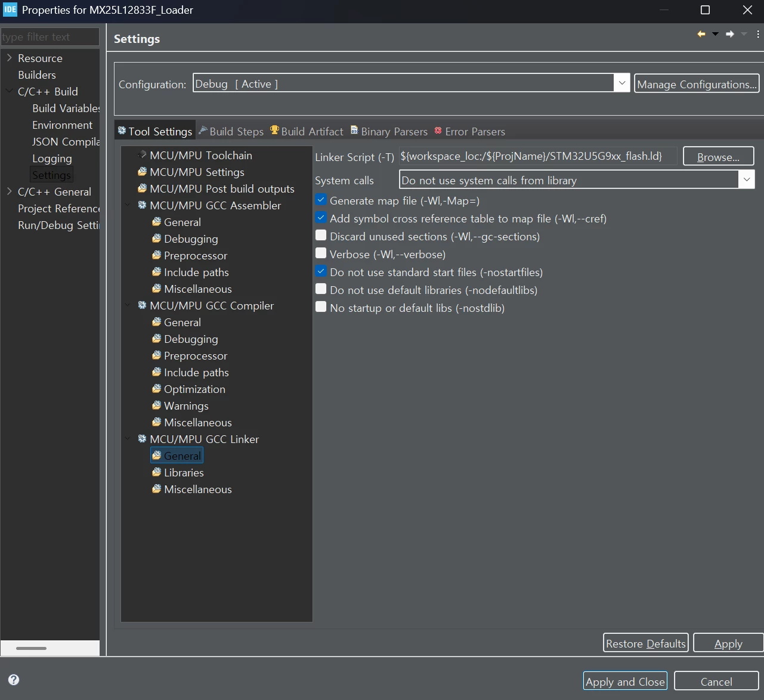Select Run/Debug Settings in the sidebar
Image resolution: width=764 pixels, height=700 pixels.
tap(58, 225)
